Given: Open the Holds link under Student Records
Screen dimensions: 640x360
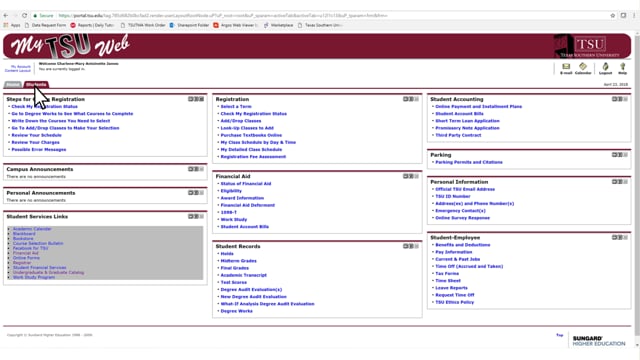Looking at the screenshot, I should pos(227,254).
